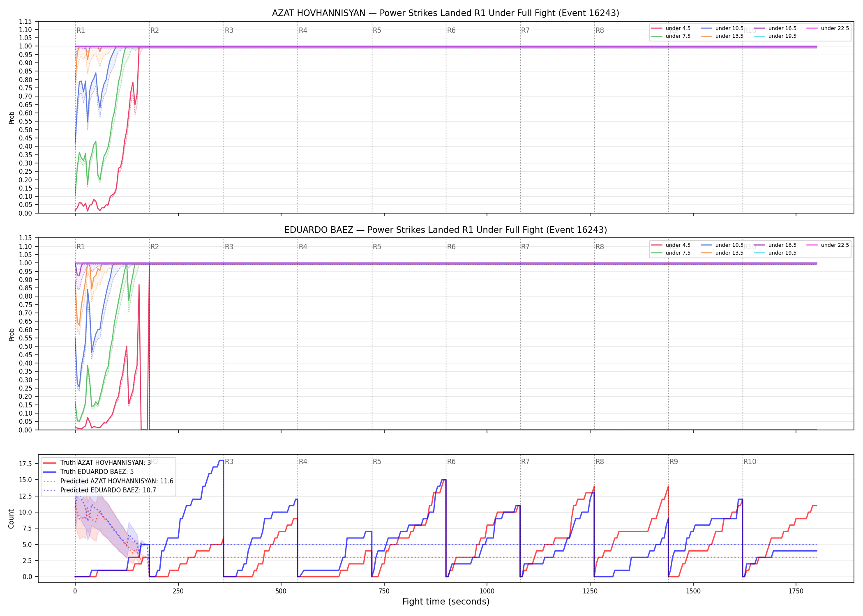Click the R3 marker in the Count chart
The height and width of the screenshot is (616, 863).
(x=229, y=462)
